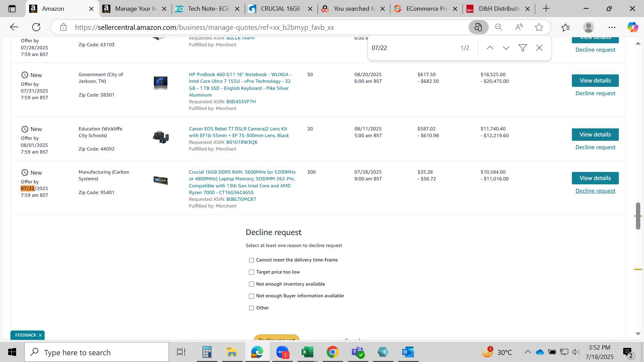Check the Other decline reason
644x362 pixels.
tap(251, 308)
